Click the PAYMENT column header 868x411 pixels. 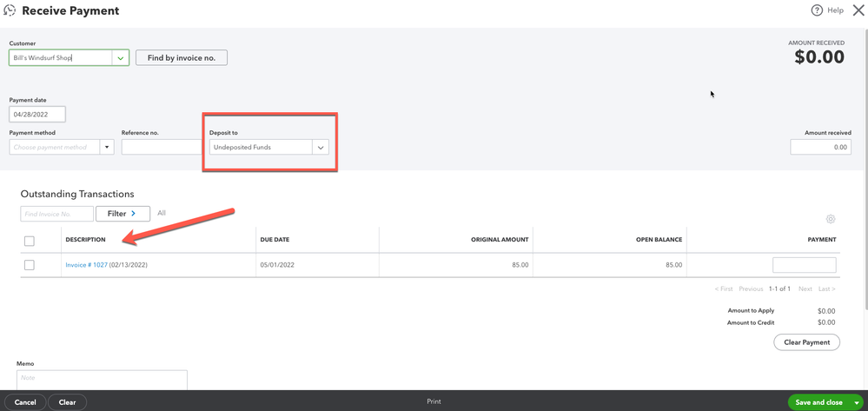(x=822, y=240)
